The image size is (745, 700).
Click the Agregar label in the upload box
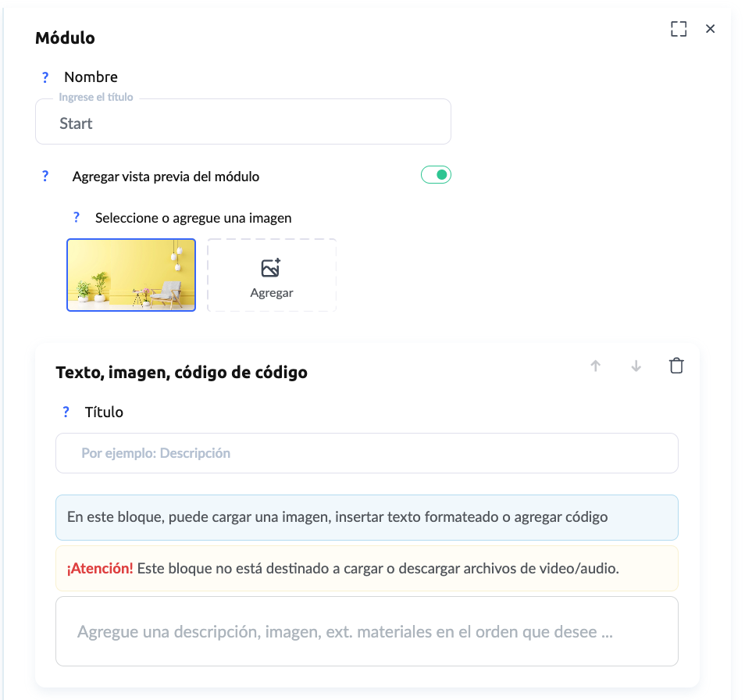[271, 293]
